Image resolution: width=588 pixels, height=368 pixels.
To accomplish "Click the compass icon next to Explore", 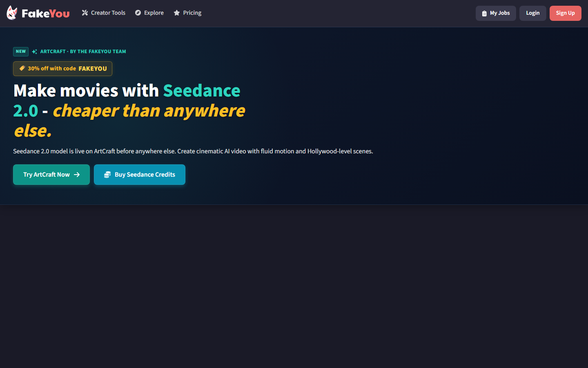I will [138, 13].
